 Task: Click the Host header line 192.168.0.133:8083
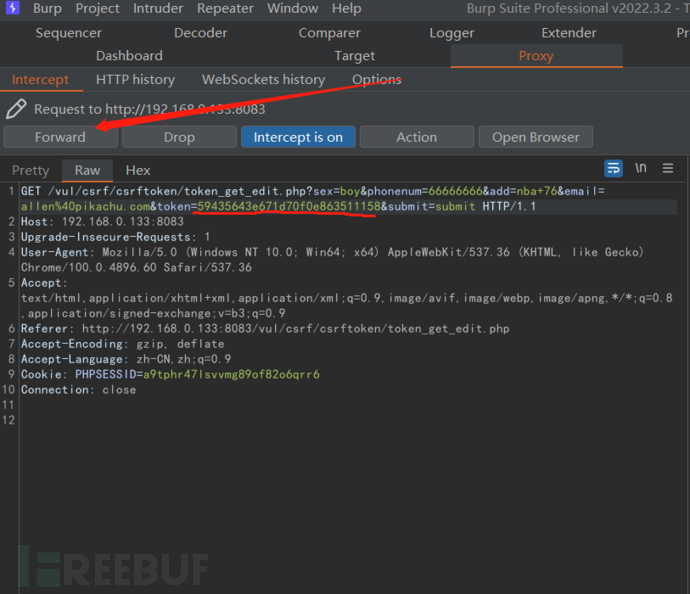(102, 221)
